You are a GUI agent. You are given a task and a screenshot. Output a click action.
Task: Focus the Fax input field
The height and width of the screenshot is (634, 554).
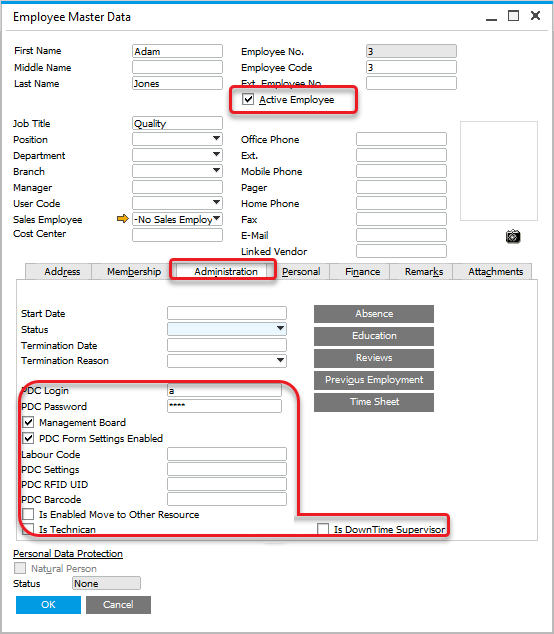[401, 219]
